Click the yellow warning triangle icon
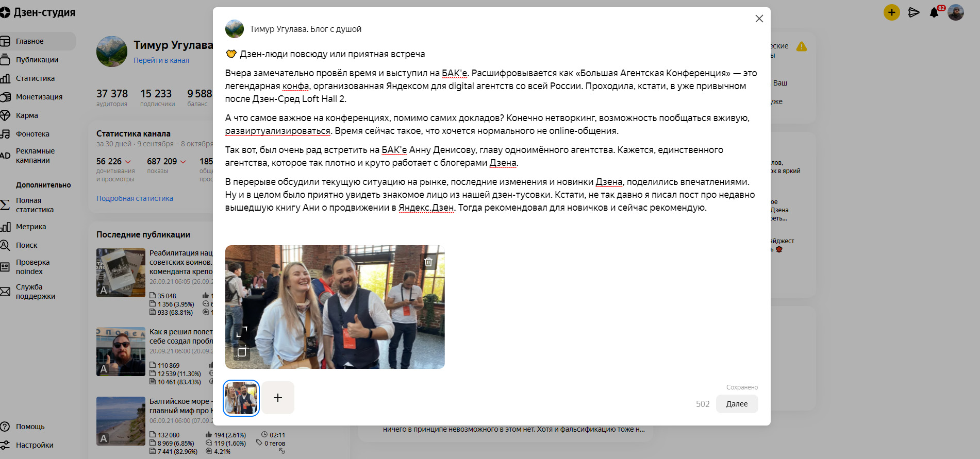 802,47
